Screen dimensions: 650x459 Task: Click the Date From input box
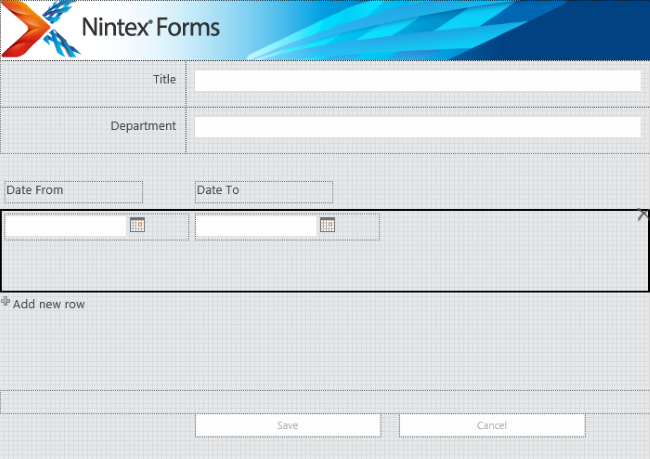tap(65, 226)
